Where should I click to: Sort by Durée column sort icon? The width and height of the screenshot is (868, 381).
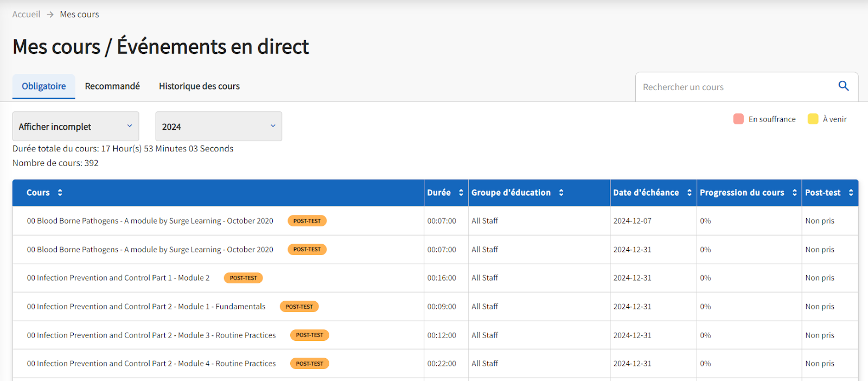click(461, 193)
